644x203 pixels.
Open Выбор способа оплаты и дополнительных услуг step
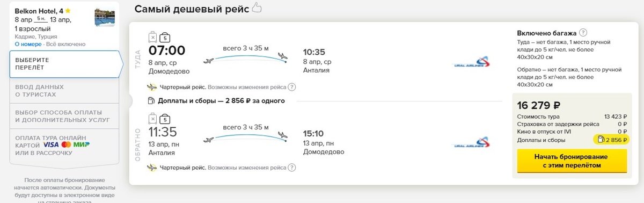tap(64, 115)
